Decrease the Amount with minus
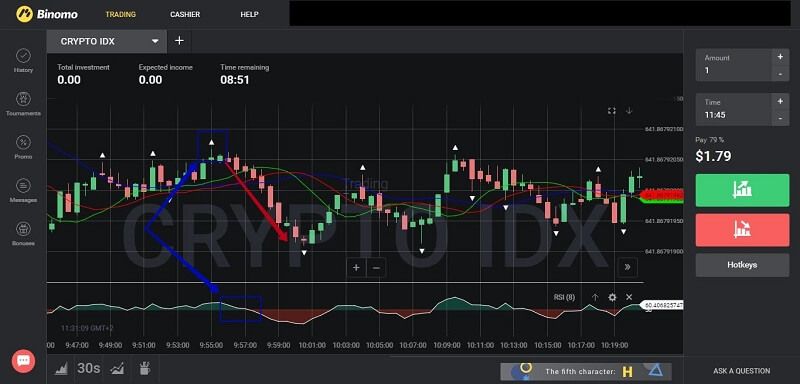Screen dimensions: 800x384 780,73
